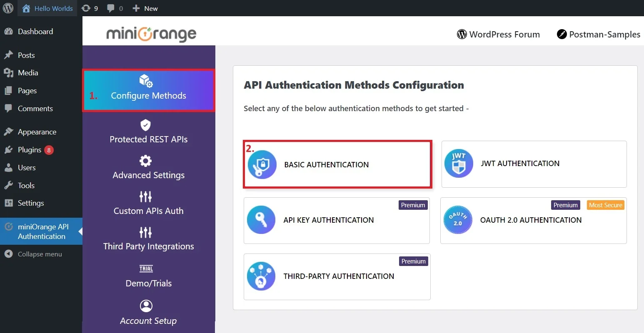Select the Configure Methods tab

[149, 90]
